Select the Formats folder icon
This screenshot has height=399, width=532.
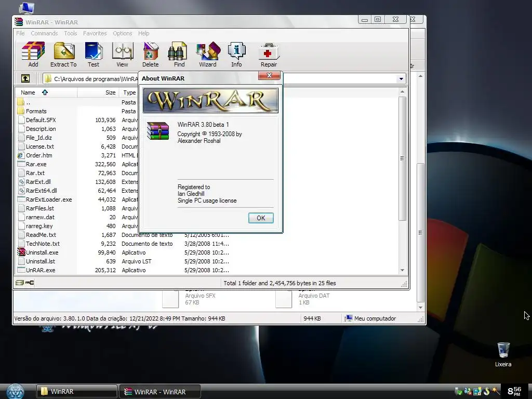[x=21, y=111]
